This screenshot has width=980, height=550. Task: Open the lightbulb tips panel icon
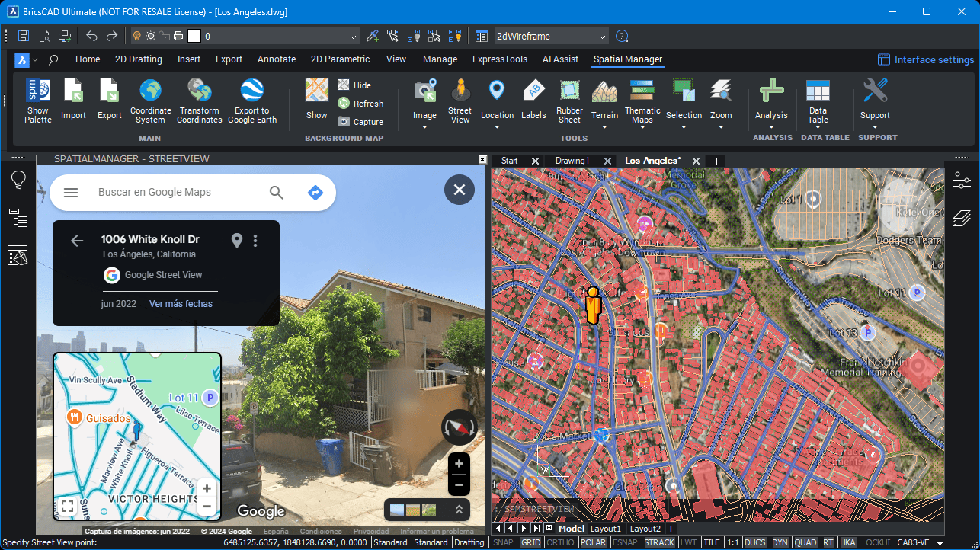pos(18,181)
